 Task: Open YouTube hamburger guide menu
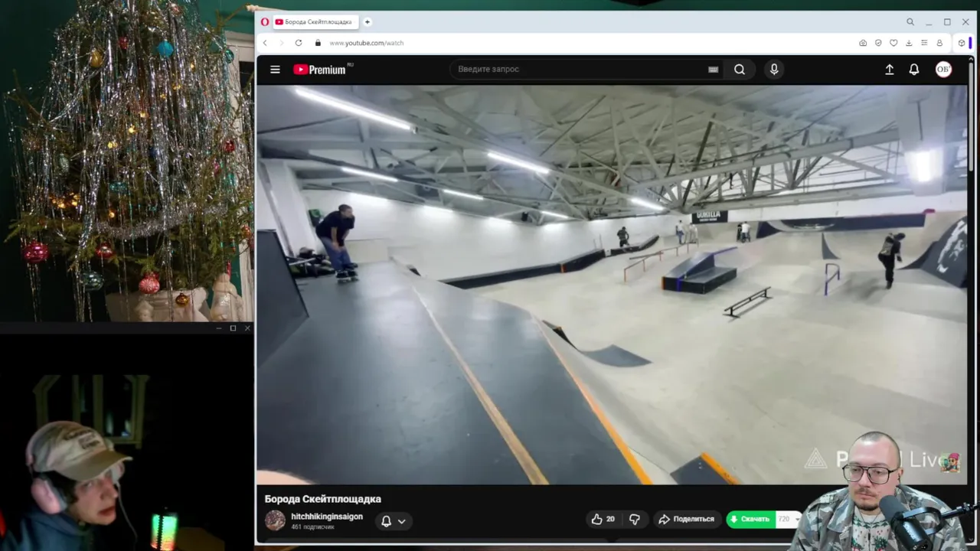tap(275, 69)
